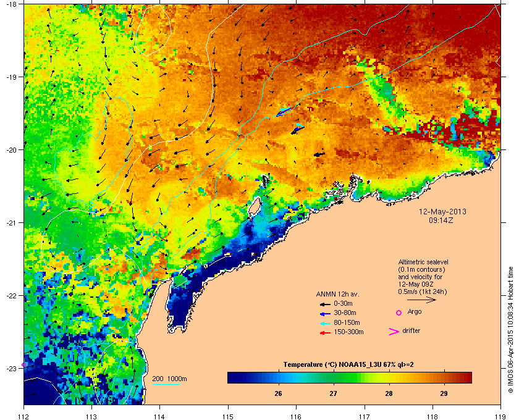This screenshot has width=519, height=420.
Task: Click the magenta Argo circle legend symbol
Action: tap(399, 313)
